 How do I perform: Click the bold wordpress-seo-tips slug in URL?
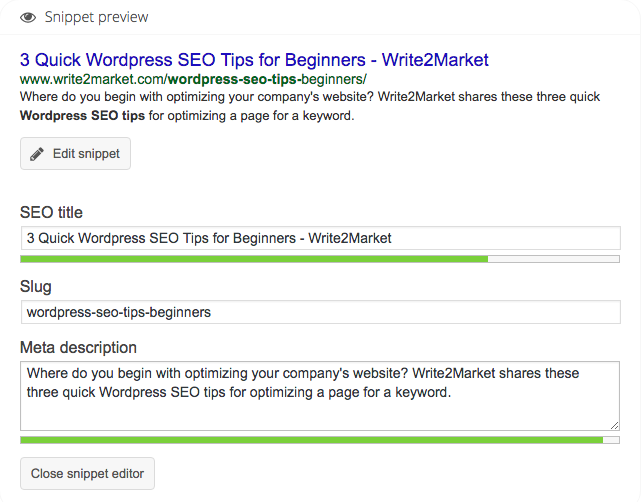pyautogui.click(x=232, y=79)
